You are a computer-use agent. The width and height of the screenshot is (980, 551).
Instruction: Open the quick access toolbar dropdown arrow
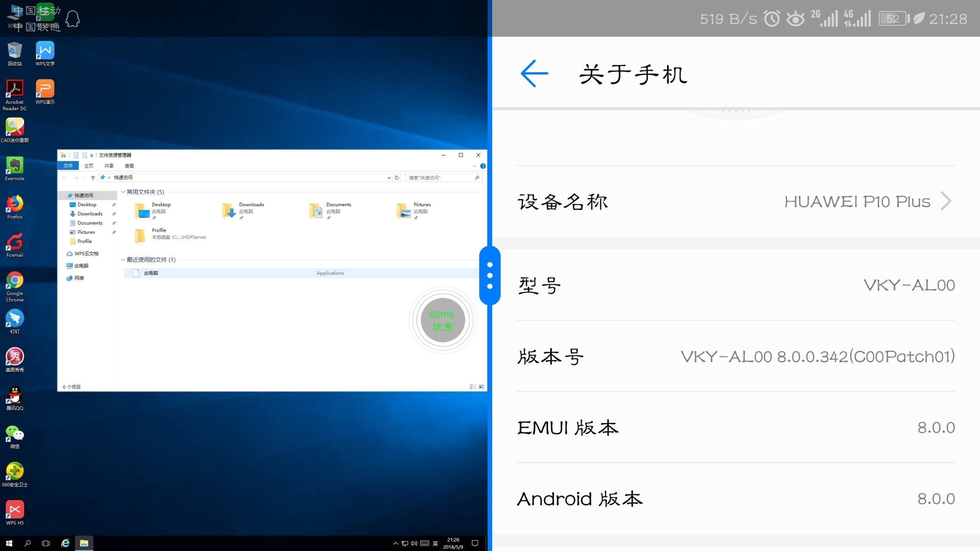pyautogui.click(x=92, y=155)
